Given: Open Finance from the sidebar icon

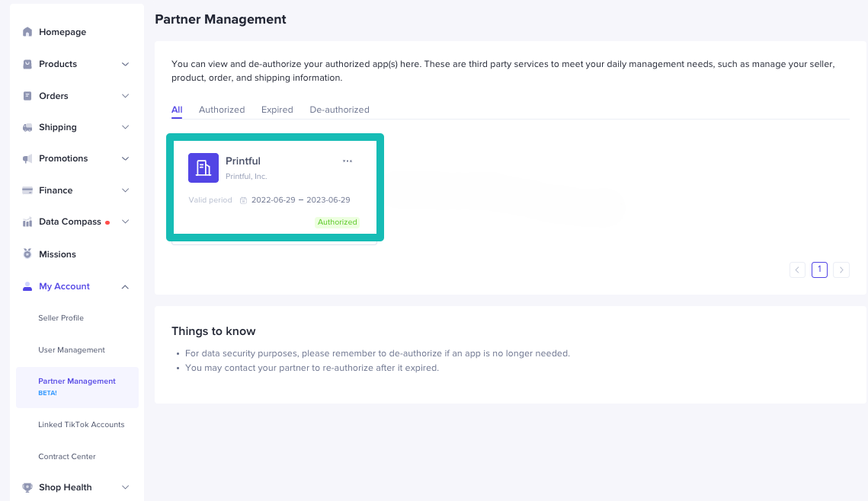Looking at the screenshot, I should [x=27, y=190].
